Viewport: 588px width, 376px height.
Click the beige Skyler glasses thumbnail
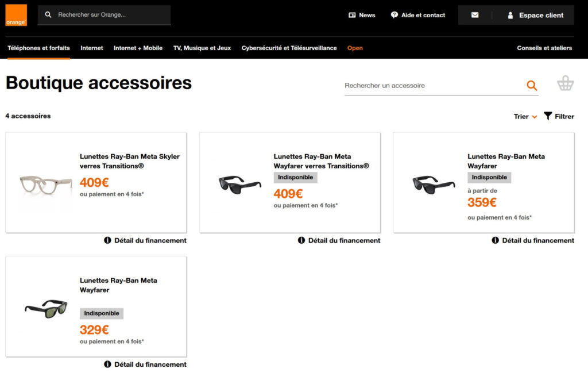pos(46,185)
